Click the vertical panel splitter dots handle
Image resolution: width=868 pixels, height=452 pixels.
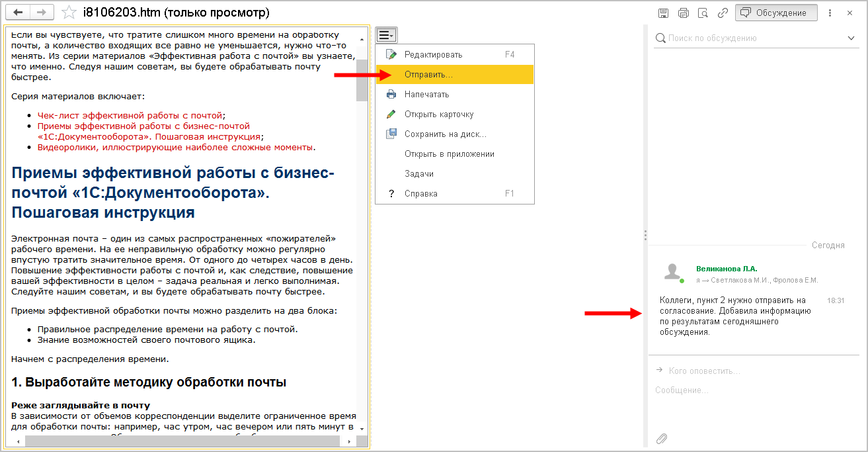point(645,235)
